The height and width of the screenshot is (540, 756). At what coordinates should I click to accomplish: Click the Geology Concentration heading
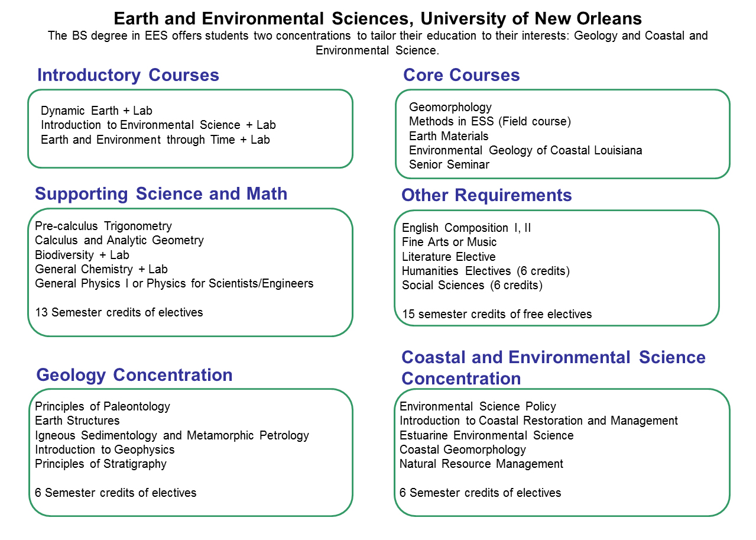point(134,375)
